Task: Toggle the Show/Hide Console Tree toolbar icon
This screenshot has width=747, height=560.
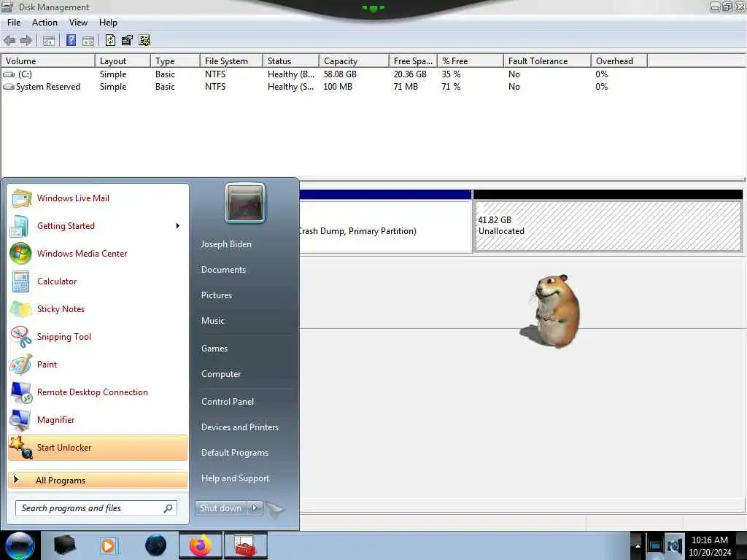Action: (49, 41)
